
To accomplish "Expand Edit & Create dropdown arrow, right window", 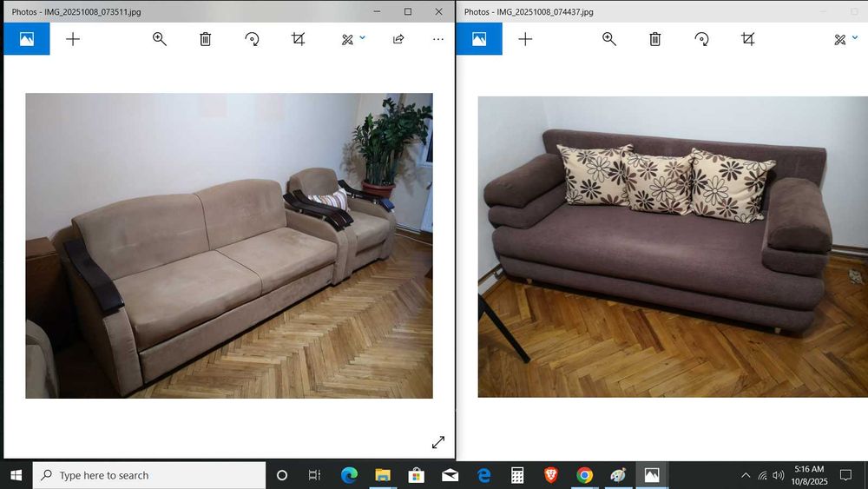I will pos(855,37).
